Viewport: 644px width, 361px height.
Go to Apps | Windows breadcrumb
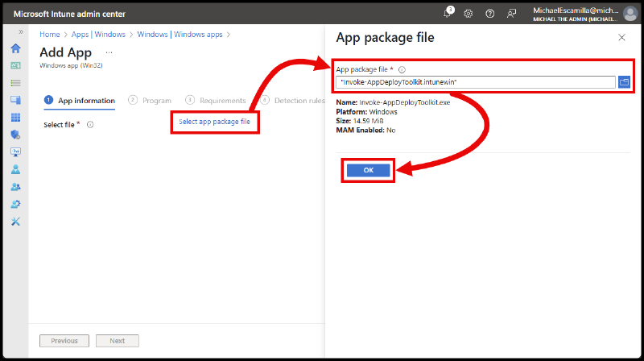click(97, 35)
